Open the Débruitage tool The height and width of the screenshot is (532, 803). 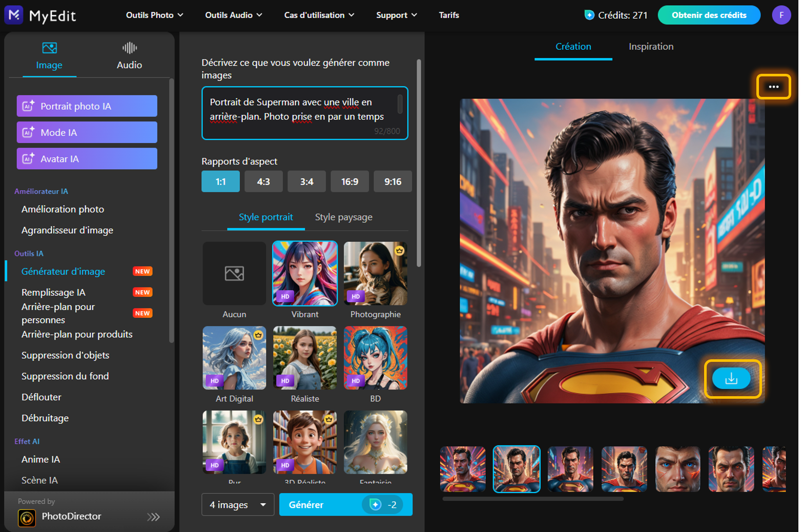45,418
